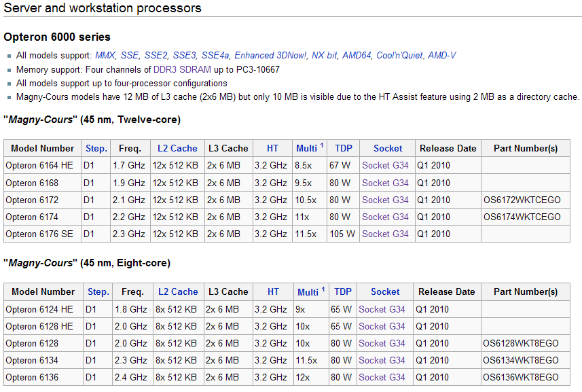The width and height of the screenshot is (582, 392).
Task: Click the Magny-Cours Eight-core heading
Action: (87, 263)
